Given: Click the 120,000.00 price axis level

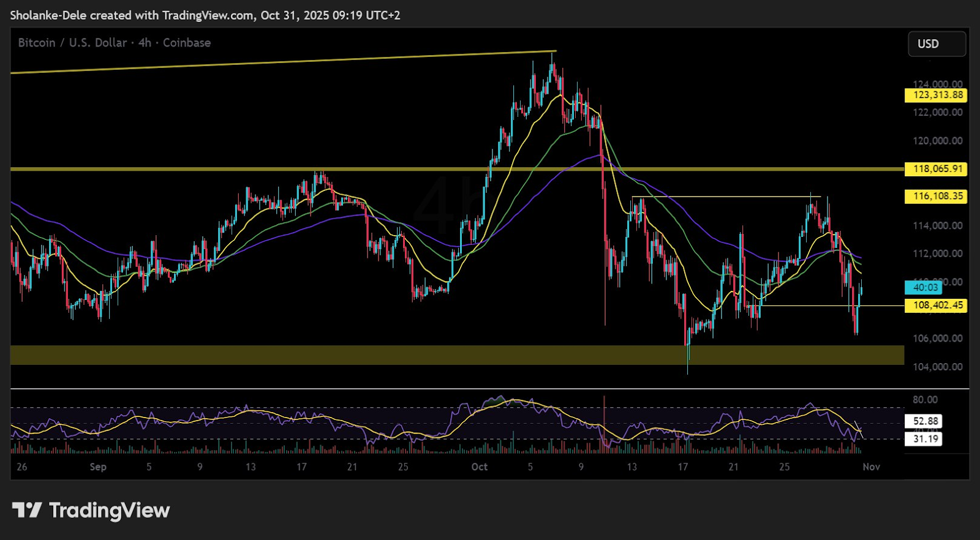Looking at the screenshot, I should (937, 141).
